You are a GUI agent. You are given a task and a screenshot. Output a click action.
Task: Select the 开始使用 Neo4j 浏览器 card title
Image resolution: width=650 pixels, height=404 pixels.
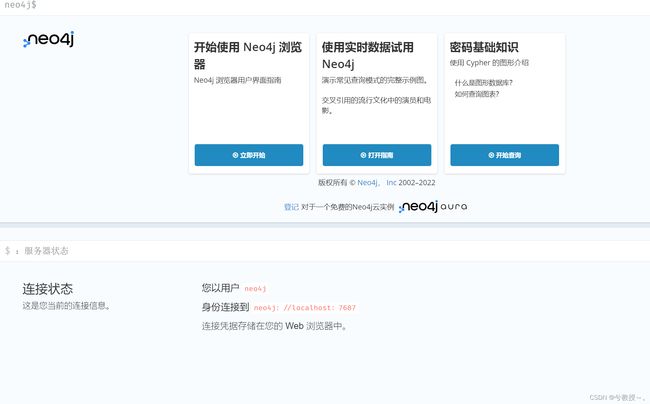pos(248,56)
